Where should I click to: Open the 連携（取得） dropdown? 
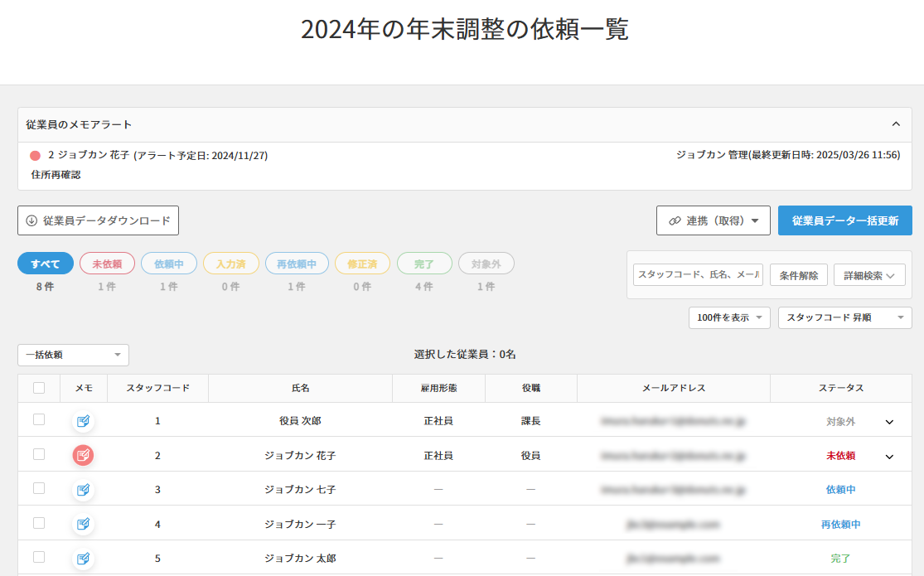(713, 220)
